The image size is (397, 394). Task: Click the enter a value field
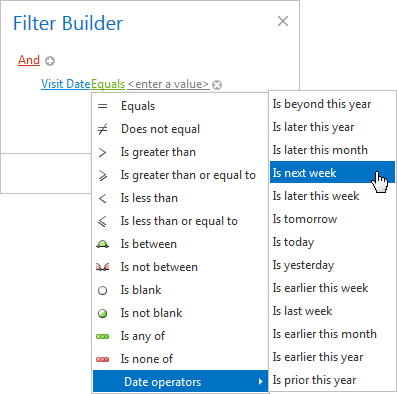click(x=168, y=84)
